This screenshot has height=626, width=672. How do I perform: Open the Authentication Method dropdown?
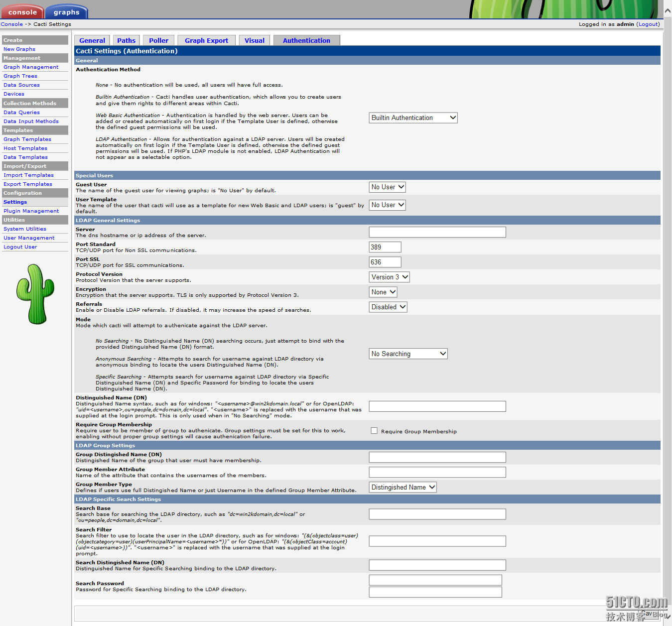(413, 118)
